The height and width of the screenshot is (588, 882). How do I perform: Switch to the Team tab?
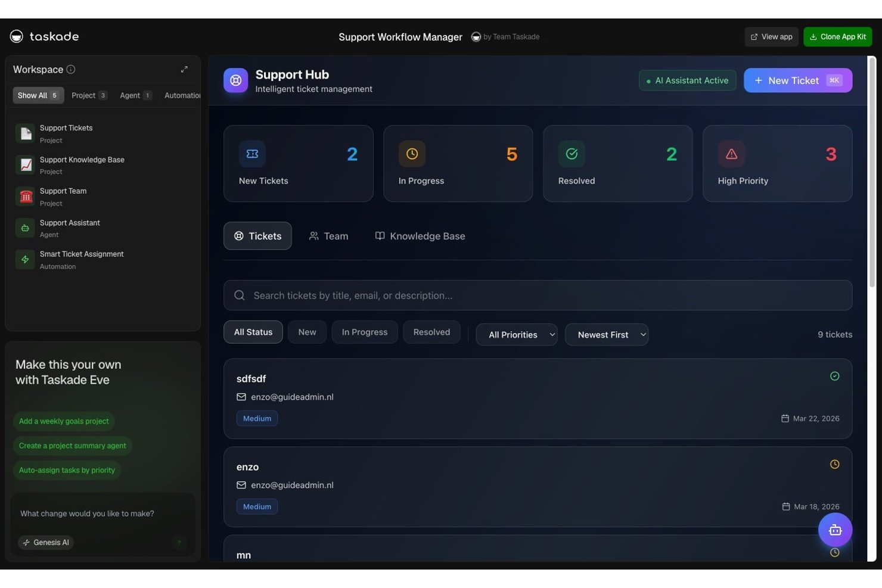coord(328,236)
